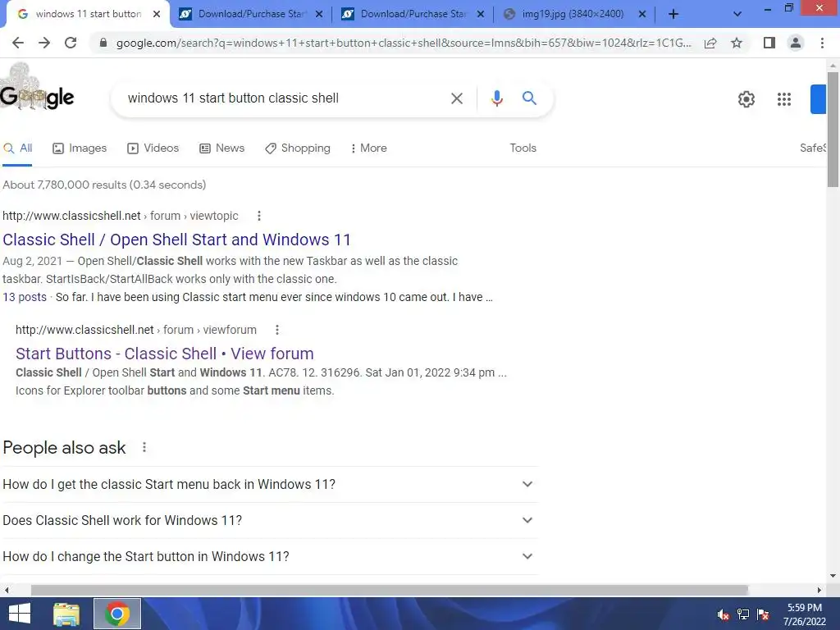The image size is (840, 630).
Task: Open the Action Center flag icon
Action: tap(764, 614)
